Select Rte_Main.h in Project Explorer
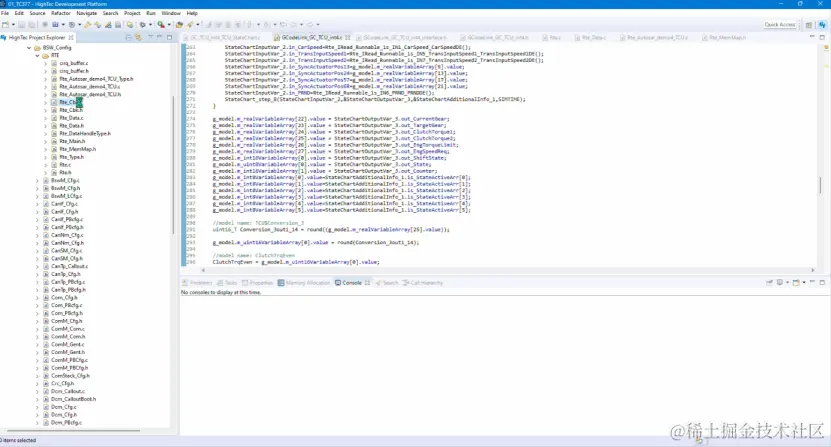The height and width of the screenshot is (447, 831). (x=72, y=142)
